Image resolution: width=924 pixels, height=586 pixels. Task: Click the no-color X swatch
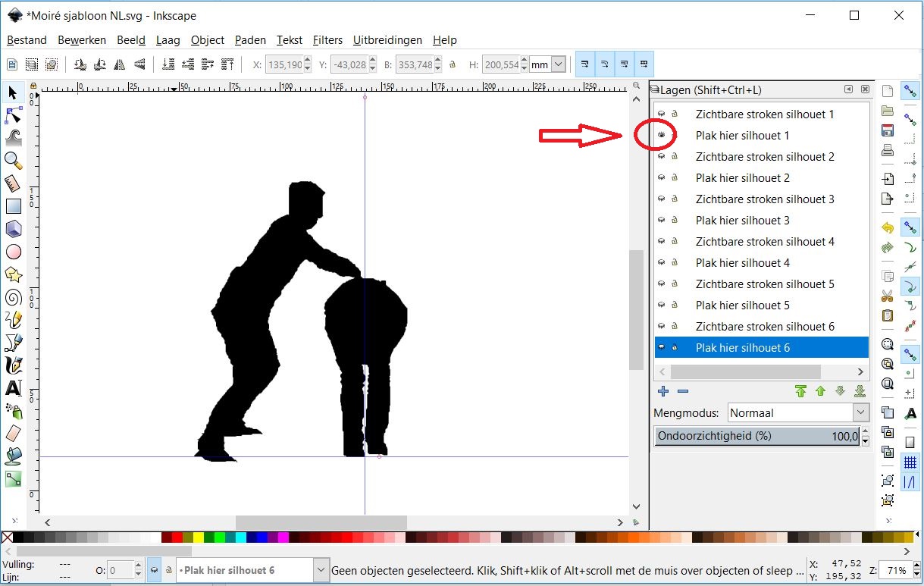pos(7,537)
